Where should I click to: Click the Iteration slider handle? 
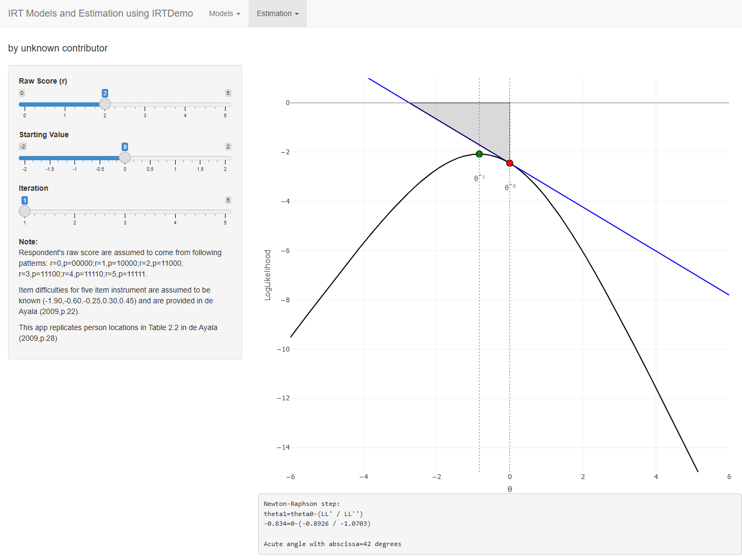pos(25,211)
